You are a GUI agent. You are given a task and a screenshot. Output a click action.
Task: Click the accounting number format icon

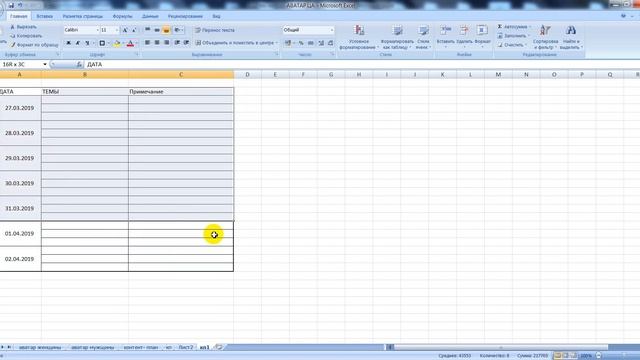pyautogui.click(x=288, y=43)
